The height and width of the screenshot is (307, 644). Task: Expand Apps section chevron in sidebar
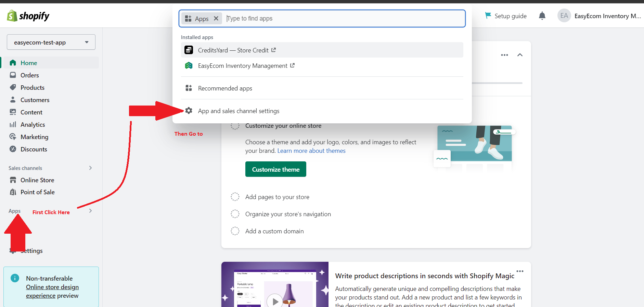tap(90, 211)
